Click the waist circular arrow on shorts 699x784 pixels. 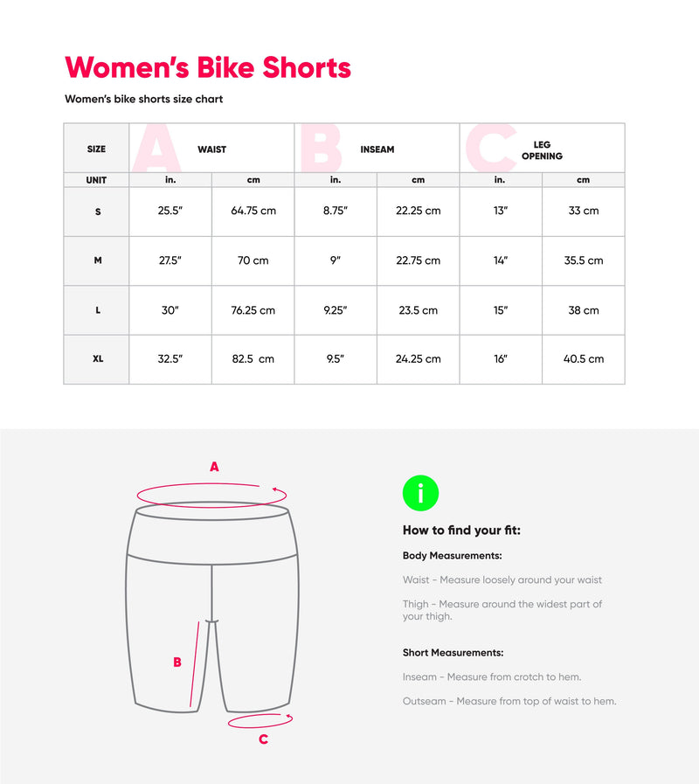click(x=211, y=495)
